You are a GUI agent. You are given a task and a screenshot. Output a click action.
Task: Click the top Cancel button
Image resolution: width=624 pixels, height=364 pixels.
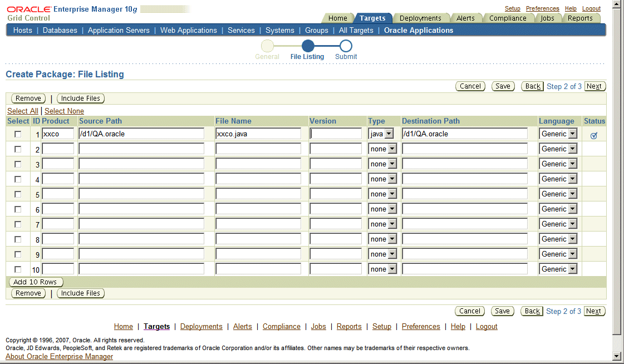point(470,86)
